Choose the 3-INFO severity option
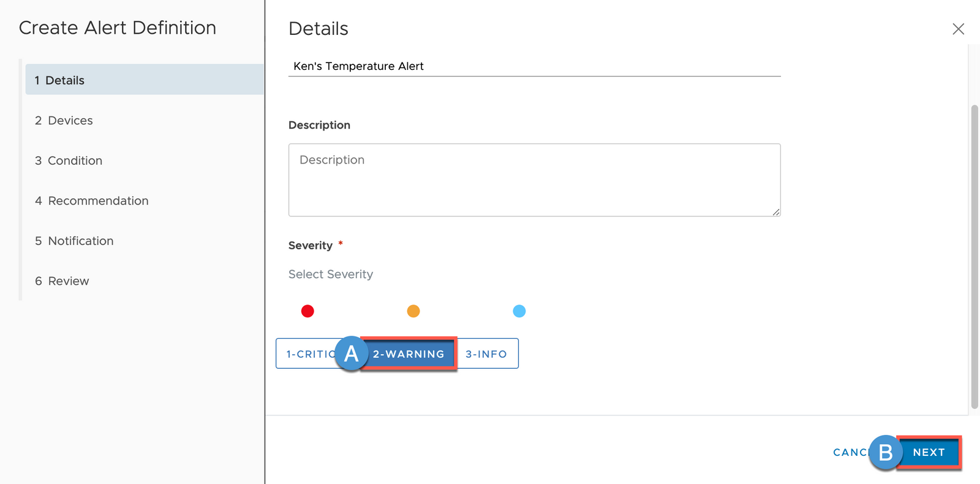Screen dimensions: 980x484 (x=486, y=354)
